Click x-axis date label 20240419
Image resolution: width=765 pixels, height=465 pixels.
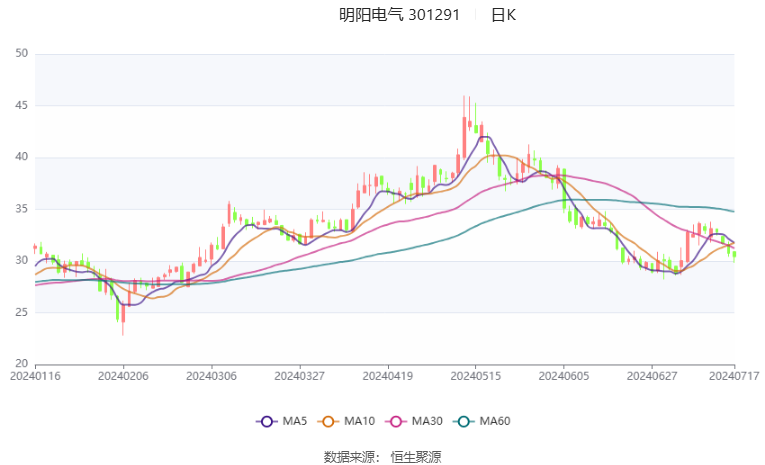coord(388,376)
